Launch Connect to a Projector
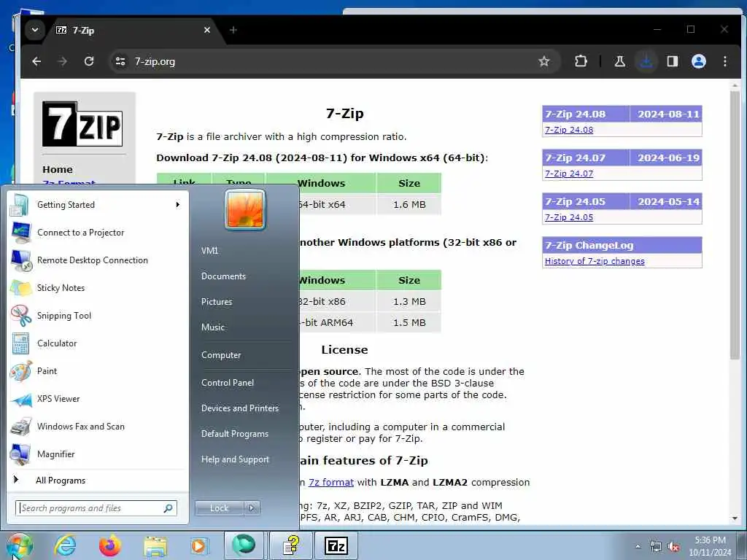747x560 pixels. pos(97,233)
